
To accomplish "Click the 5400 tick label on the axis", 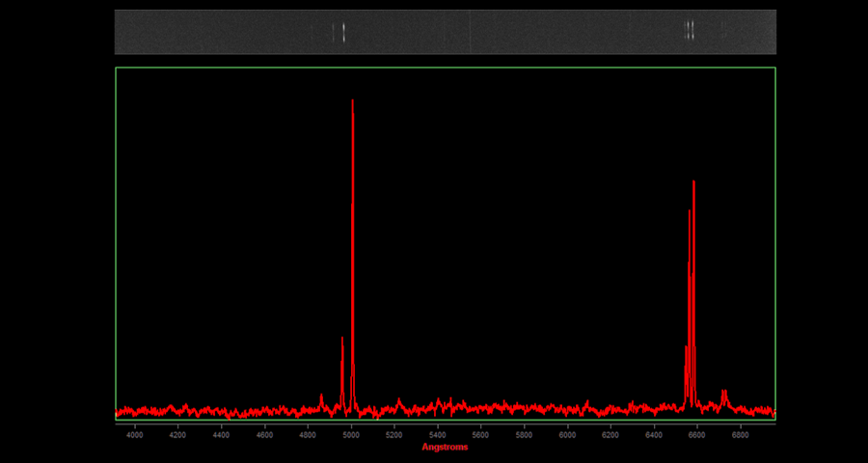I will click(437, 435).
